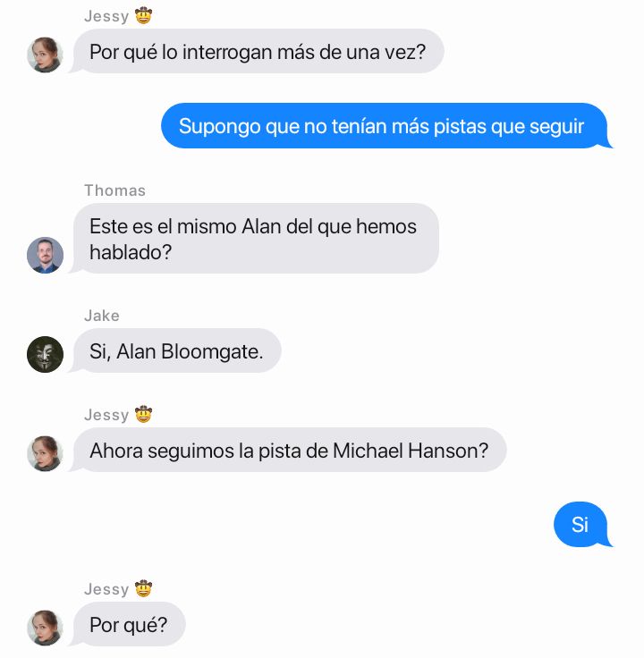Click the Thomas sender name label
644x658 pixels.
click(x=114, y=190)
